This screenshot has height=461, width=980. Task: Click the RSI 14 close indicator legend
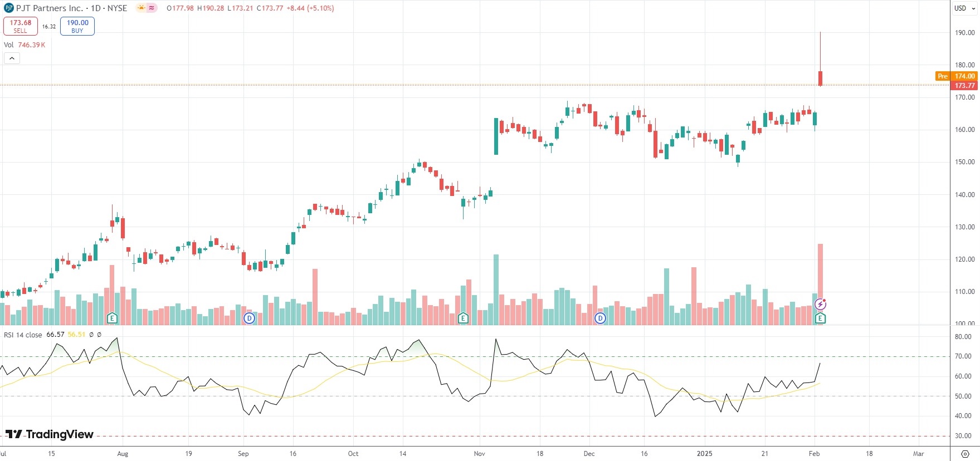coord(23,335)
